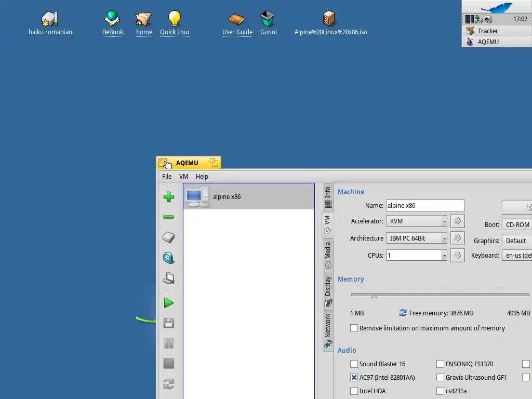Switch to the Display vertical tab
The height and width of the screenshot is (399, 532).
[328, 291]
